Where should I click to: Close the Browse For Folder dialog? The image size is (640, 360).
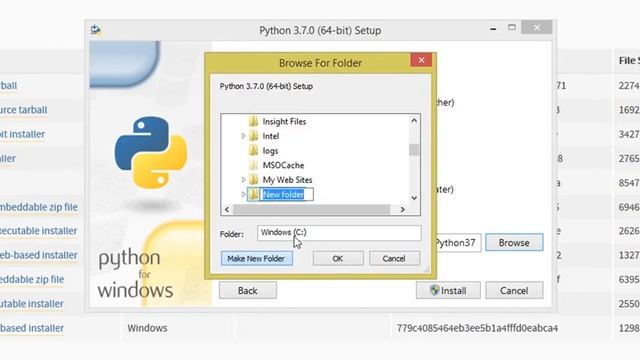pos(421,60)
